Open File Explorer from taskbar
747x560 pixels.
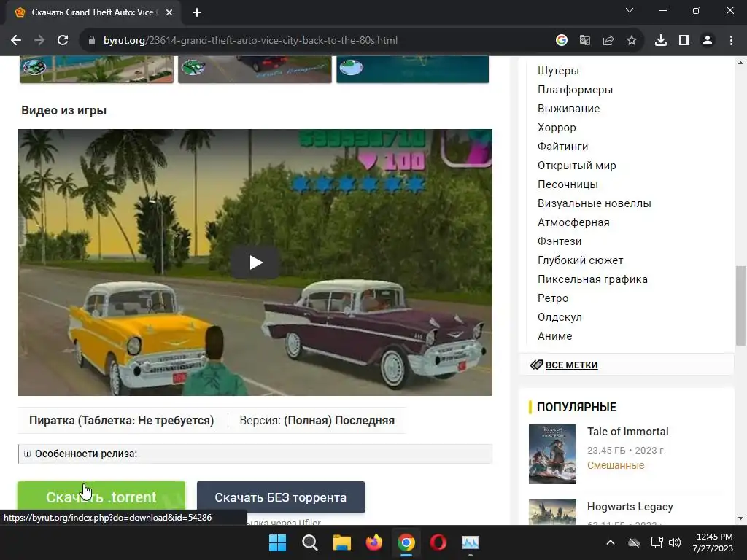[x=342, y=542]
